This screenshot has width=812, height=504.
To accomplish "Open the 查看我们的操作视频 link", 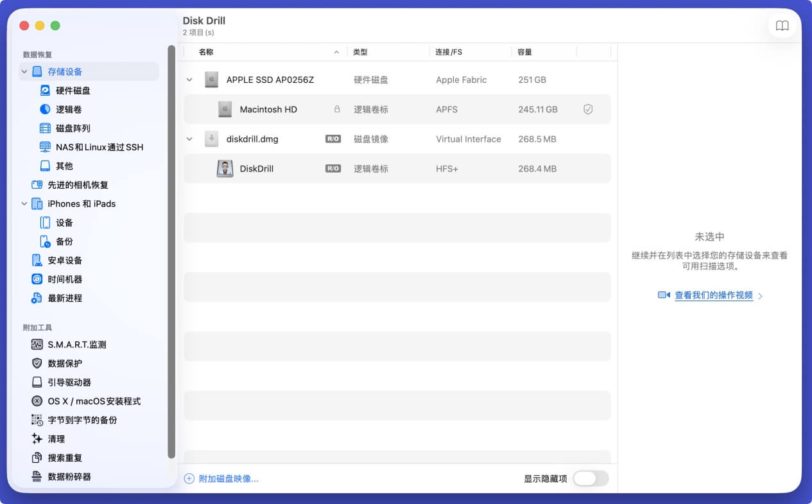I will click(714, 295).
